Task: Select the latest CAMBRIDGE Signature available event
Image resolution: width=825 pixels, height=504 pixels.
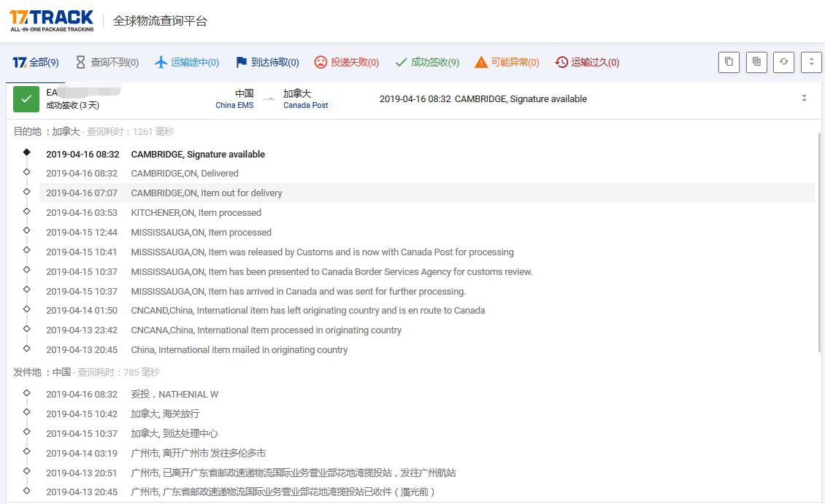Action: pyautogui.click(x=198, y=155)
